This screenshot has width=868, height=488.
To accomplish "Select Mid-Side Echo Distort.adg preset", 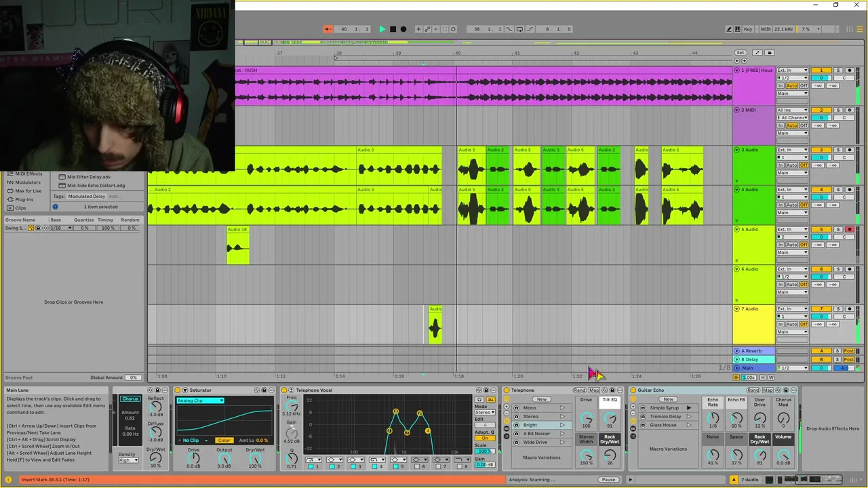I will coord(96,185).
